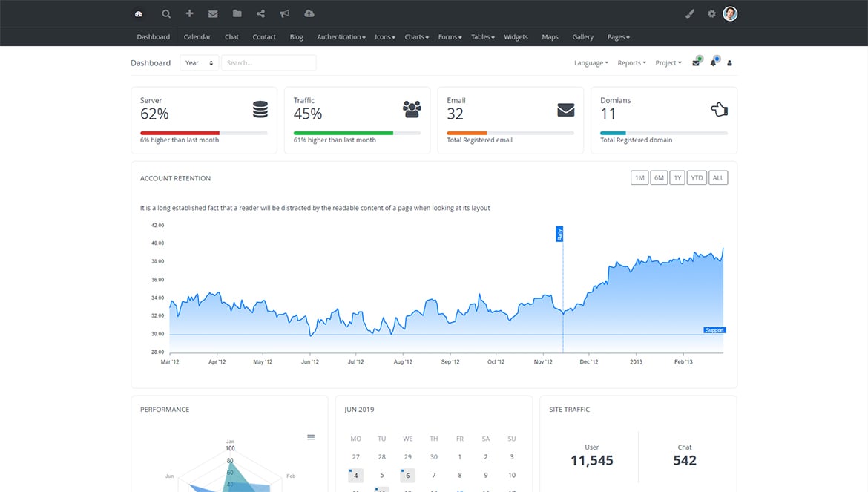
Task: Click the Traffic green progress bar
Action: [x=343, y=133]
